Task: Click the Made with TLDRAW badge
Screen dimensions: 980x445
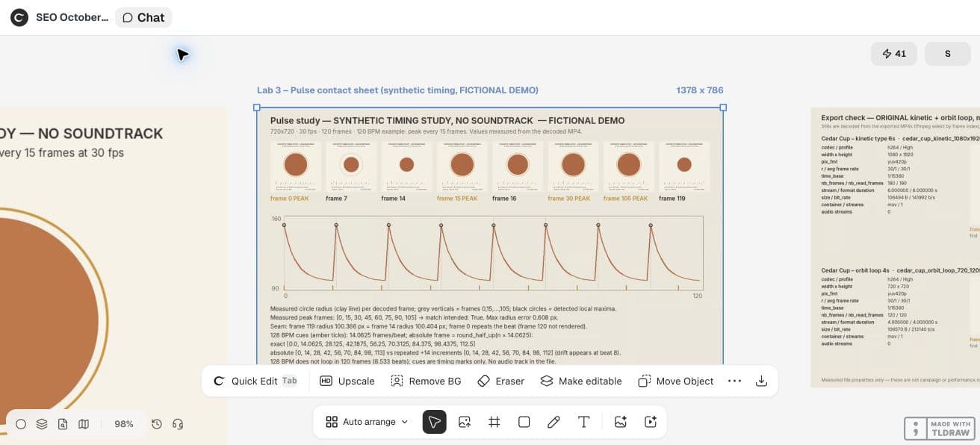Action: (939, 429)
